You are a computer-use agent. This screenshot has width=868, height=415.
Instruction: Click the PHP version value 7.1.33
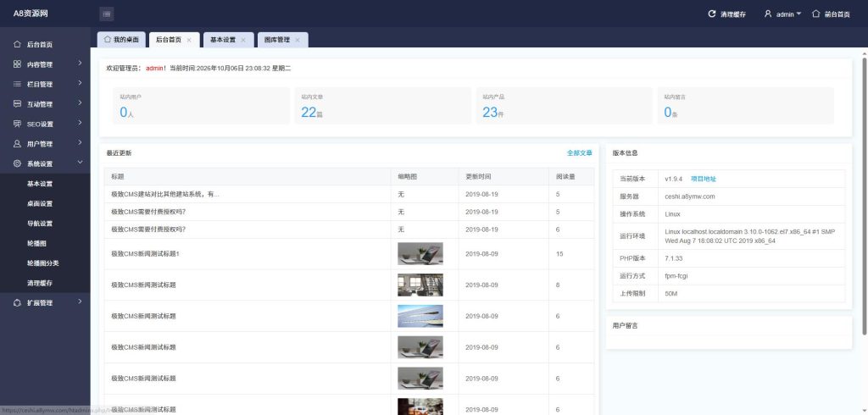pos(674,258)
